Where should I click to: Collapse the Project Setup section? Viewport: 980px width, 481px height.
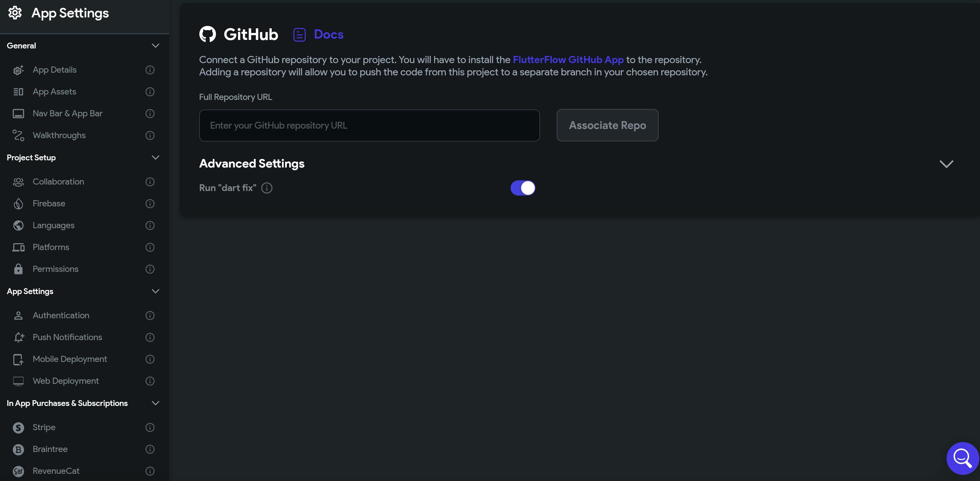coord(155,158)
